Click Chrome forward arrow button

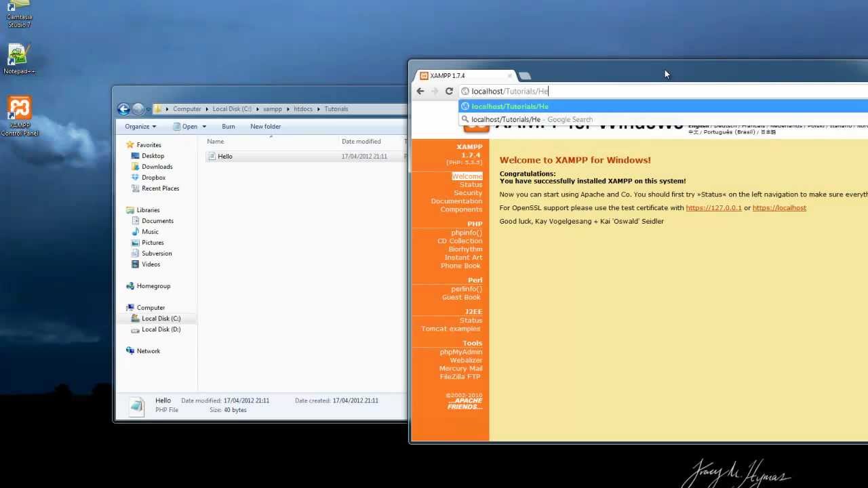tap(435, 91)
